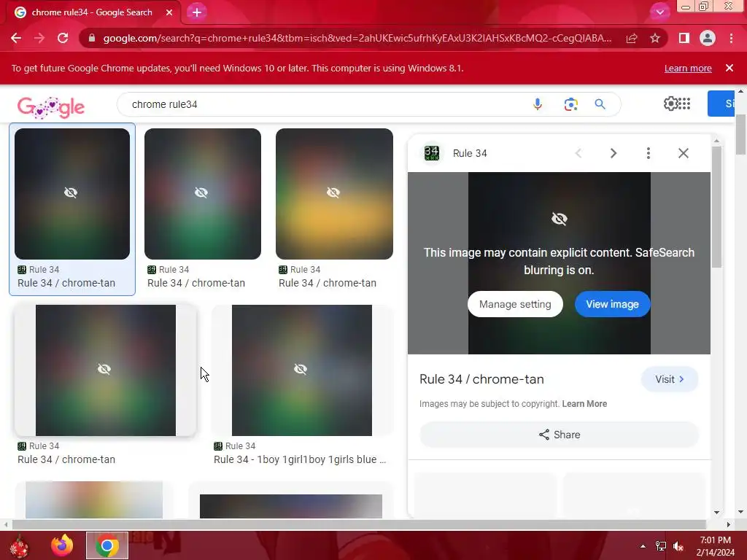The width and height of the screenshot is (747, 560).
Task: Click the 'Visit' button
Action: (670, 379)
